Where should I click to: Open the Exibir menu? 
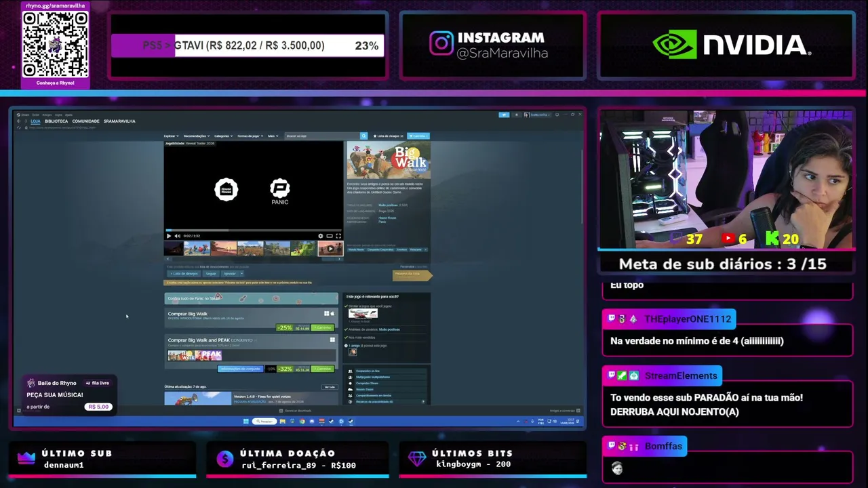tap(36, 115)
